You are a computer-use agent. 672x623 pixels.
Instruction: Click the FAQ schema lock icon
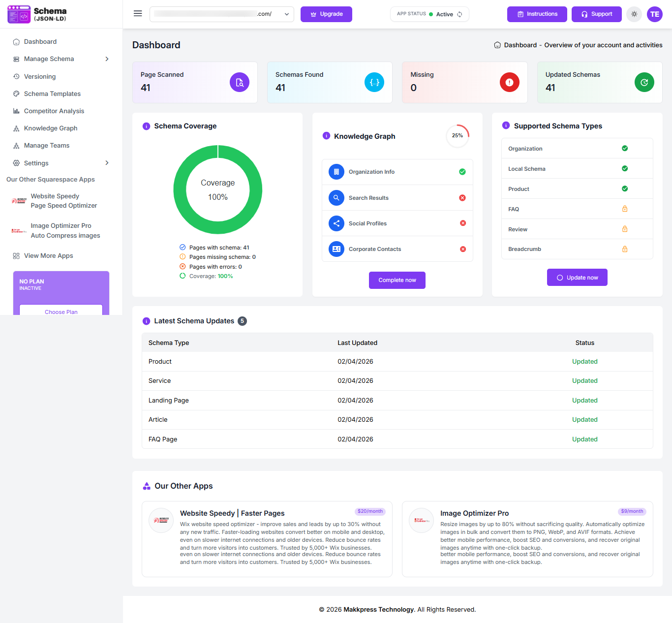coord(625,209)
